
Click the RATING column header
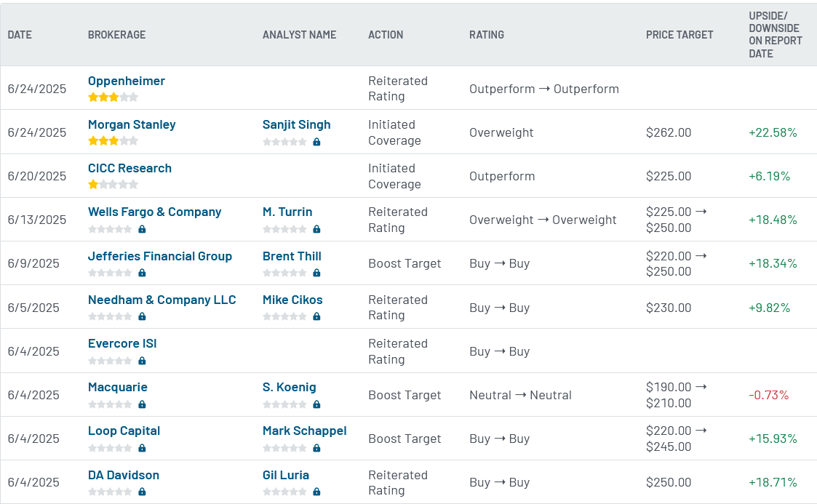point(487,35)
